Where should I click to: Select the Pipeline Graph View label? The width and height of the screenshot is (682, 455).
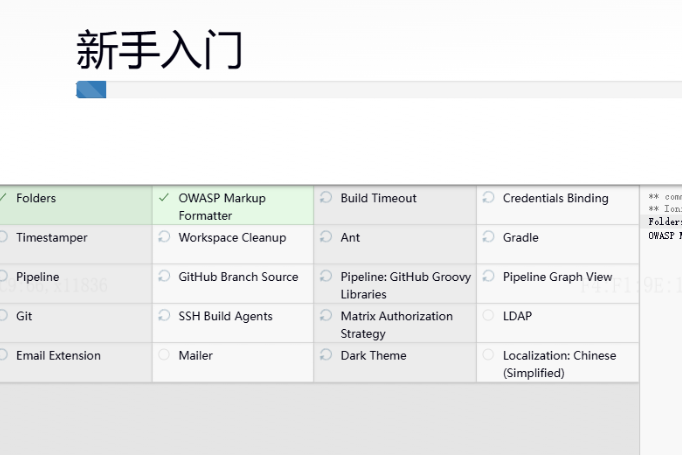(558, 277)
